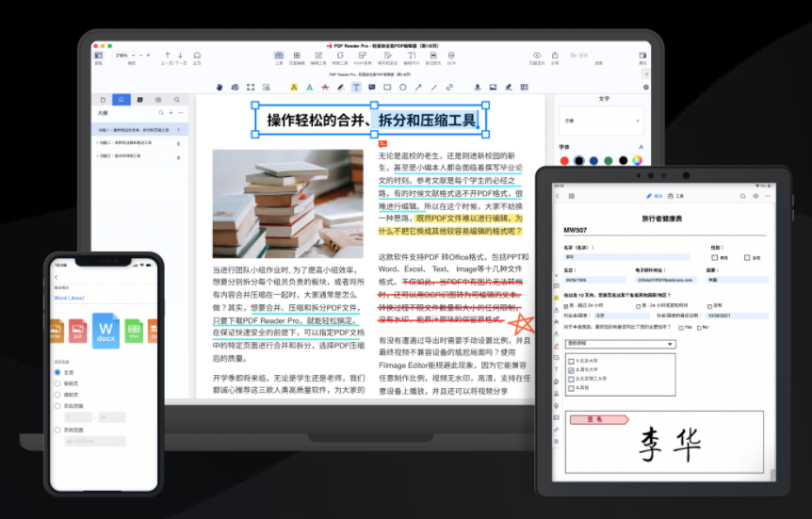Open the page edit grid tab

[x=297, y=57]
